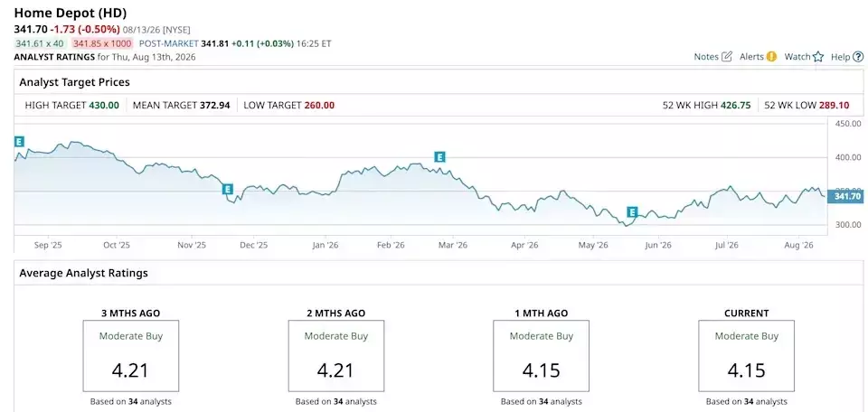
Task: Click the Watch link
Action: tap(797, 56)
